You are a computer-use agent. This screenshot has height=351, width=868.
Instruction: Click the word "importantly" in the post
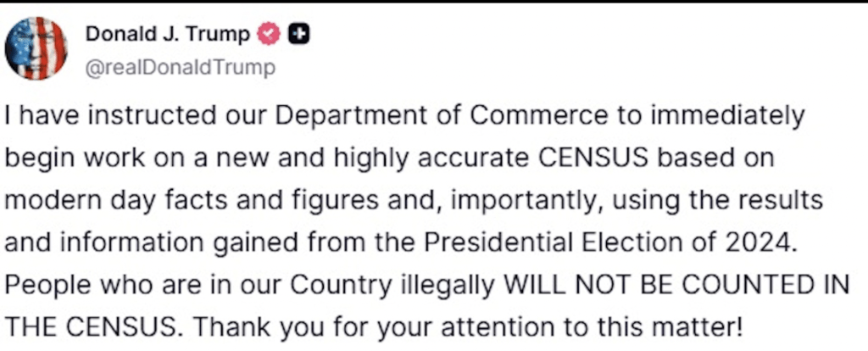click(x=526, y=202)
